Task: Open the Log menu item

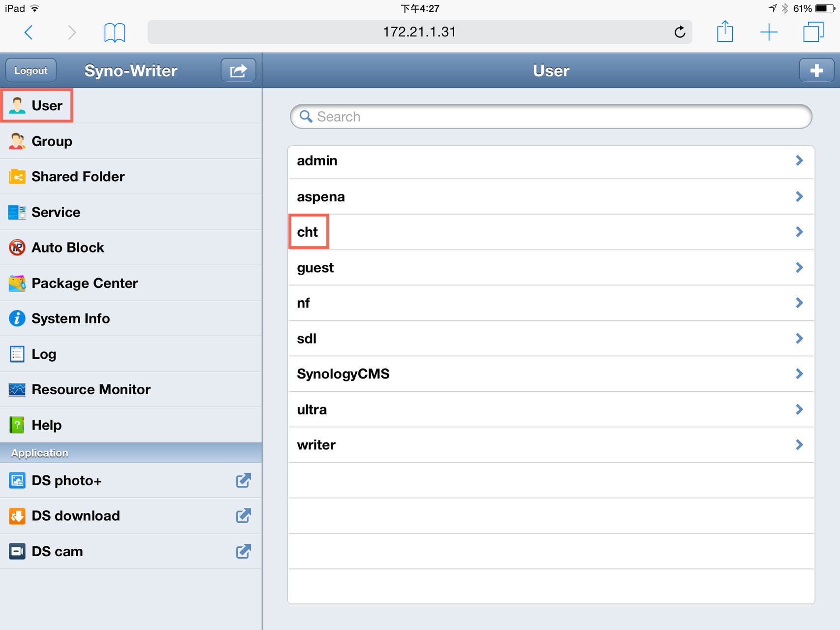Action: coord(131,354)
